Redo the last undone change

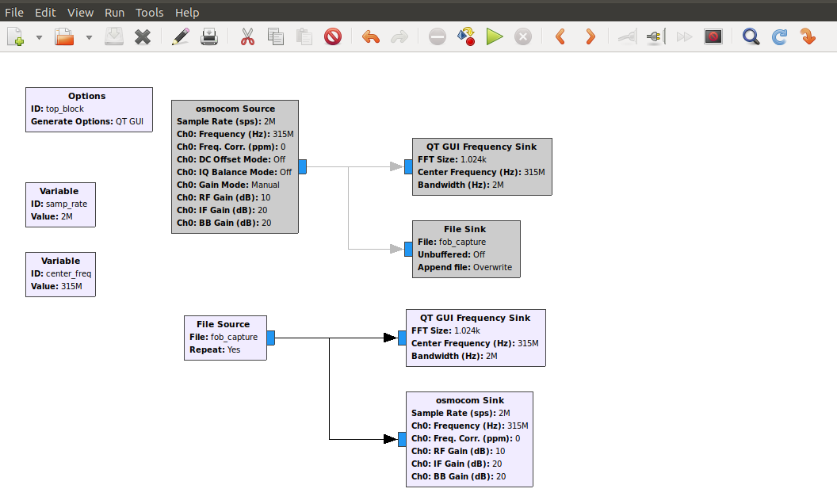pos(399,36)
